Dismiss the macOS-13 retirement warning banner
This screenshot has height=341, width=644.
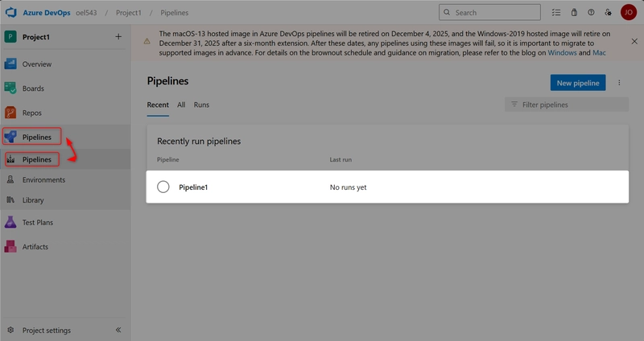634,41
